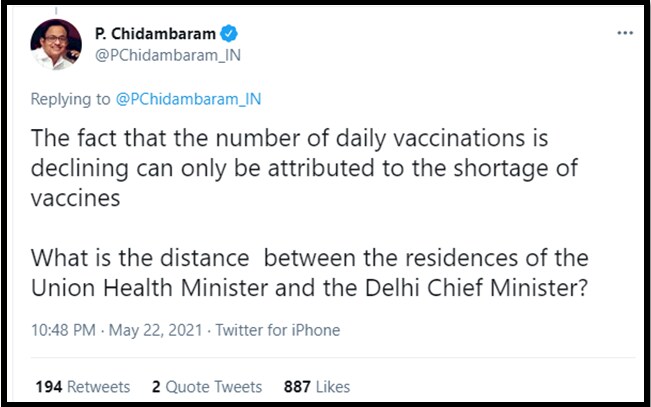Click the 'Replying to' label text
This screenshot has width=651, height=407.
coord(70,98)
